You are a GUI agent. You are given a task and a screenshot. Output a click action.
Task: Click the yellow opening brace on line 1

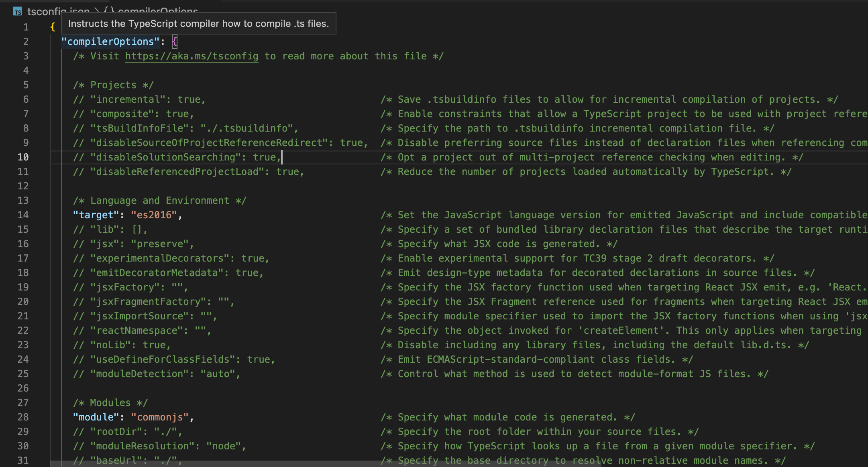pyautogui.click(x=53, y=27)
